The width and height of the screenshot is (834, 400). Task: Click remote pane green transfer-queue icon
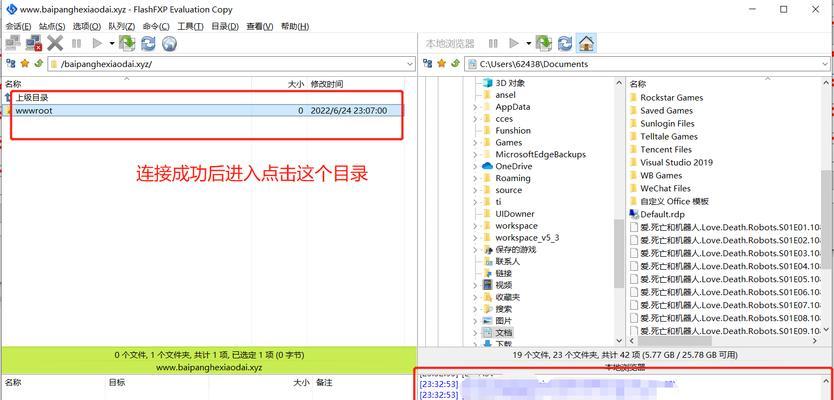(127, 43)
